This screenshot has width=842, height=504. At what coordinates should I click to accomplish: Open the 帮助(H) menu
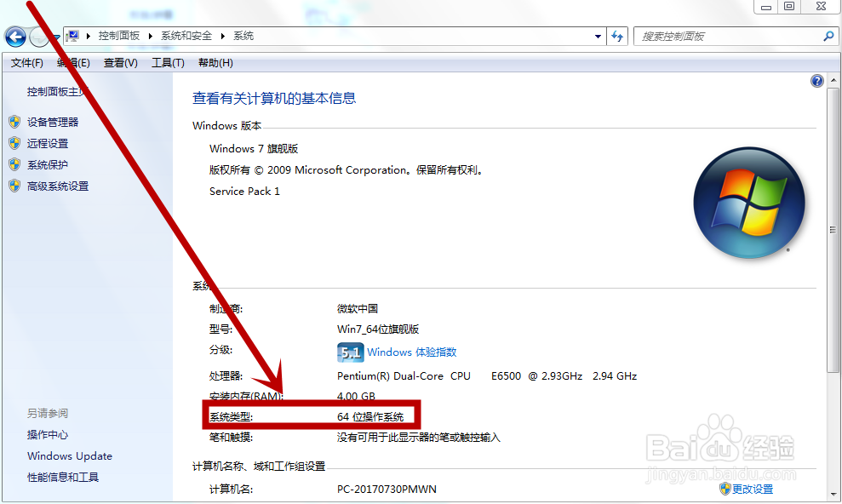(215, 63)
